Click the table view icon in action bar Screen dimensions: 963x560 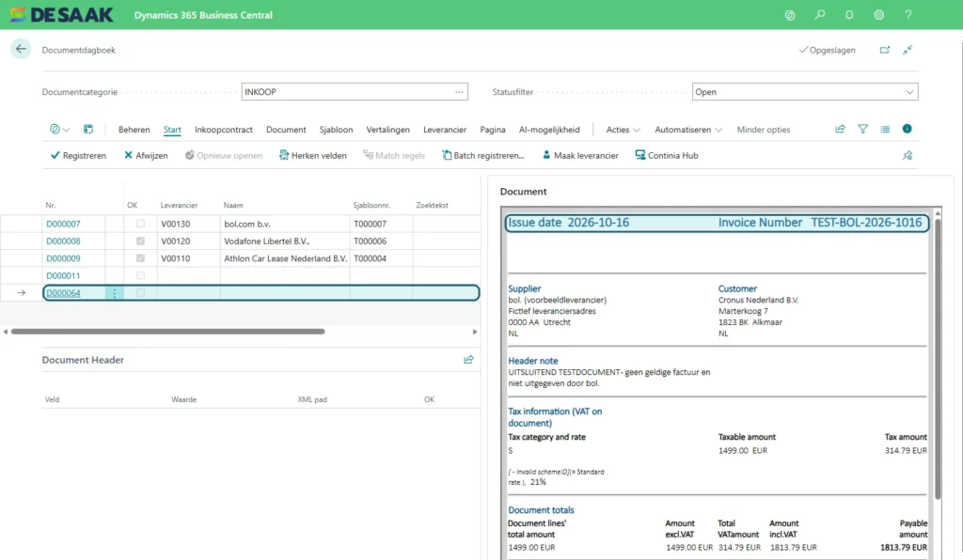[88, 130]
